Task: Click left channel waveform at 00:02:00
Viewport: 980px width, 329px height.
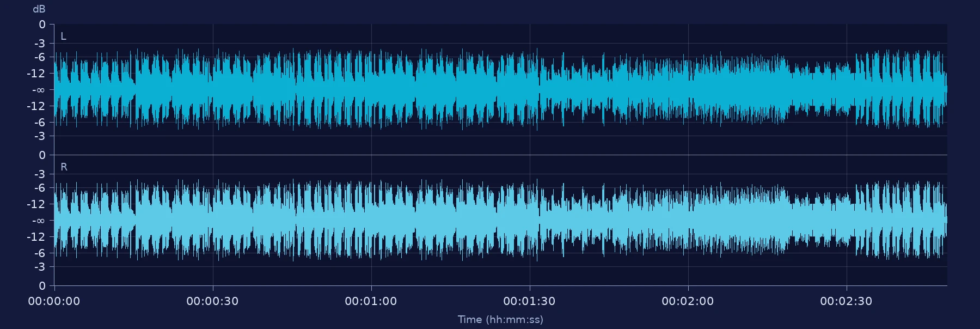Action: click(x=688, y=90)
